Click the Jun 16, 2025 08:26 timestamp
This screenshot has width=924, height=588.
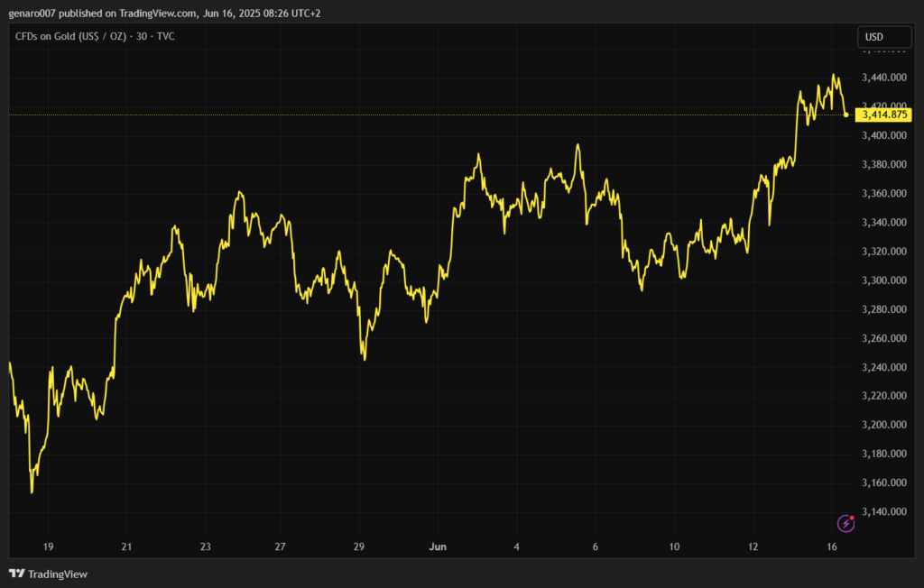(x=262, y=14)
